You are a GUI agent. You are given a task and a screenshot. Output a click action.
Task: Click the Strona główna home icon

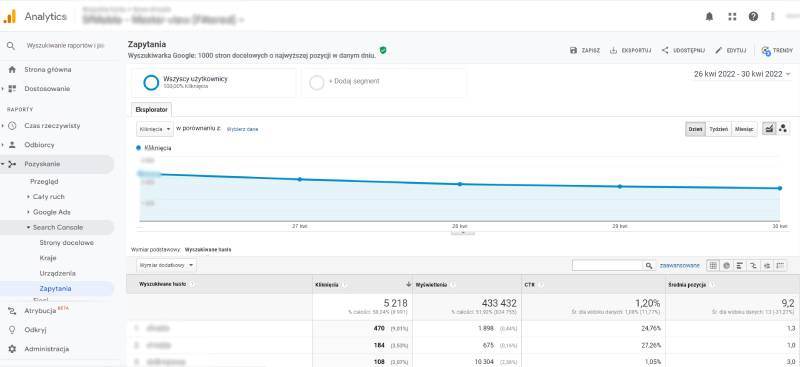[x=12, y=69]
